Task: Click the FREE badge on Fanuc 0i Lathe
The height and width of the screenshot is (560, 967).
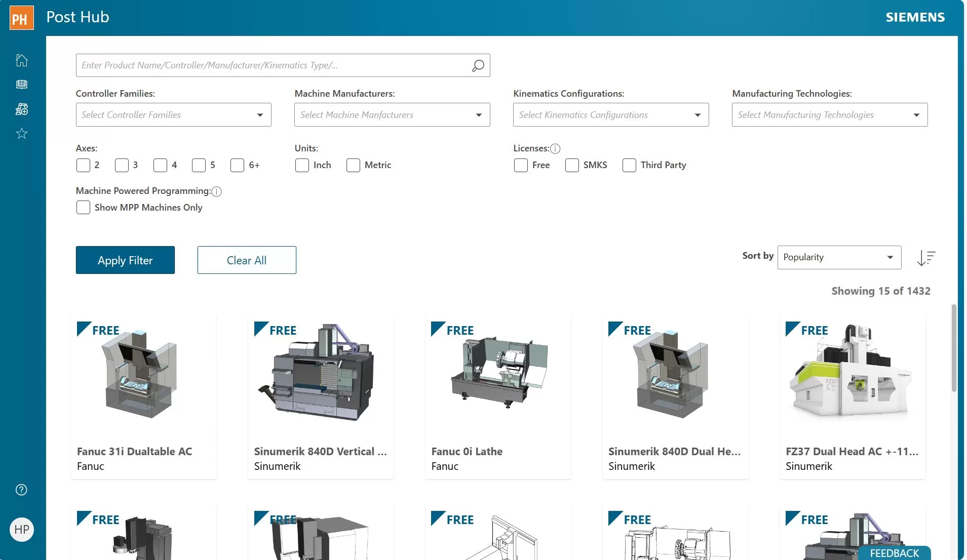Action: pos(452,330)
